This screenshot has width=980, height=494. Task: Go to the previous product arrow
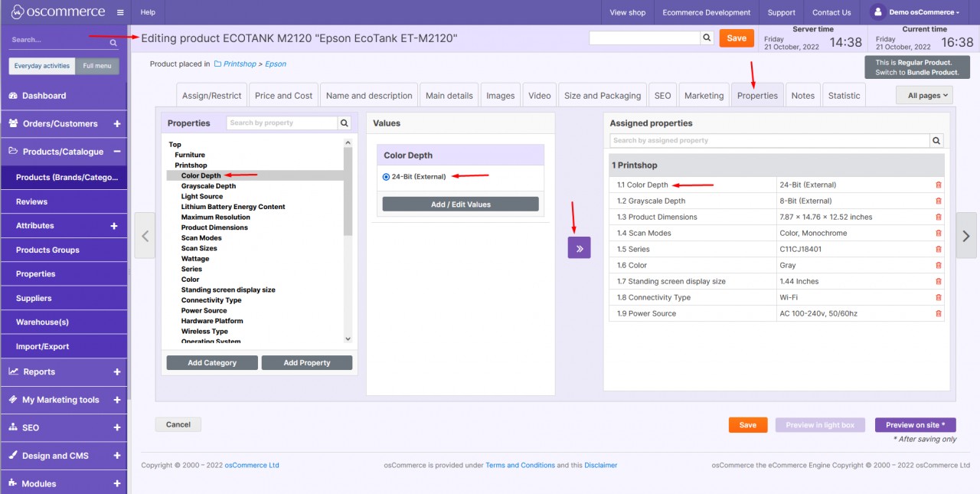(145, 237)
